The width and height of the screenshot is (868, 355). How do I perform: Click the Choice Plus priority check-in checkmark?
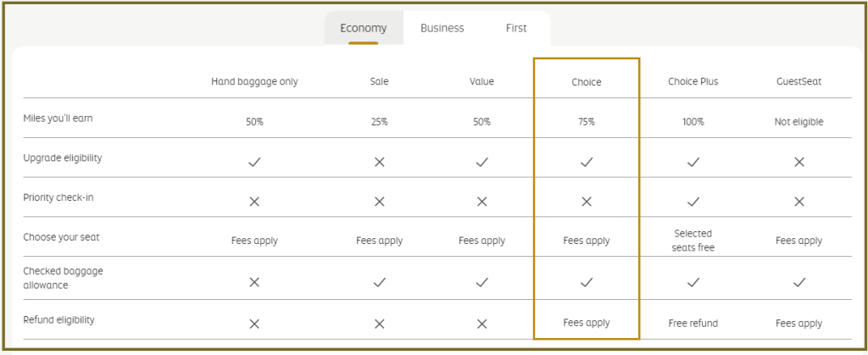[693, 202]
